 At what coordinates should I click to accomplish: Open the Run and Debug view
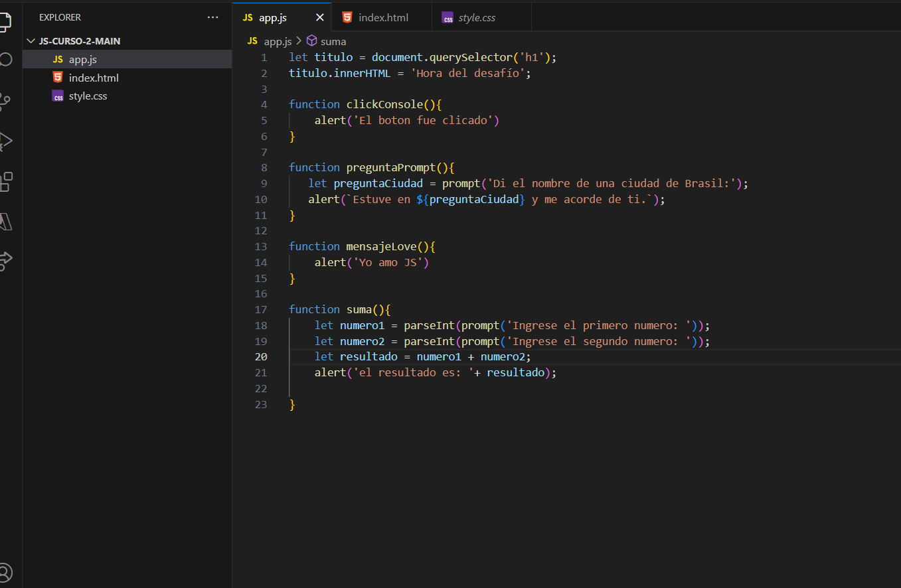tap(5, 141)
